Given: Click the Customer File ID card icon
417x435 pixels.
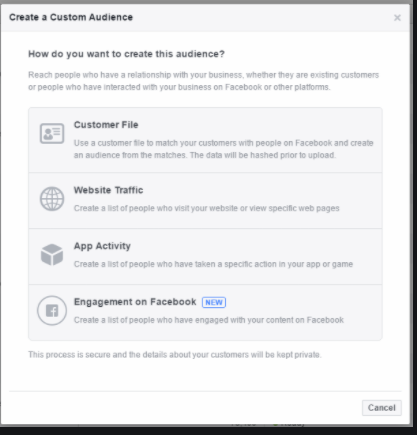Looking at the screenshot, I should point(52,133).
